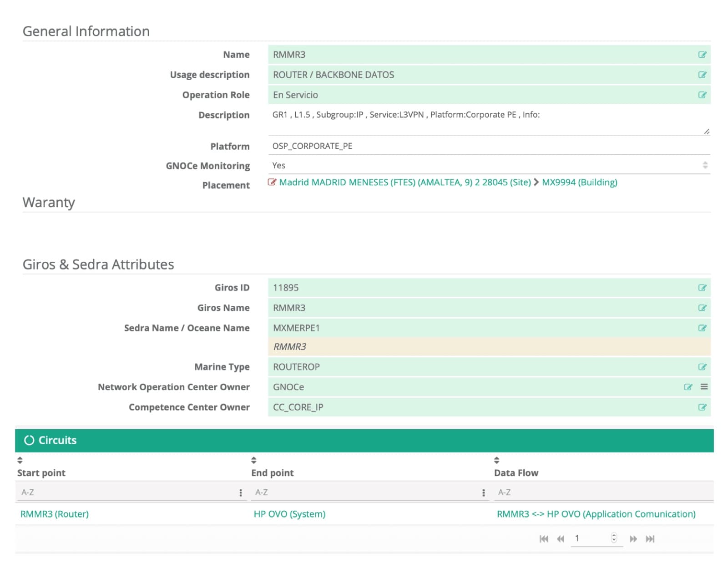This screenshot has width=728, height=569.
Task: Edit the Giros ID 11895 icon
Action: (702, 288)
